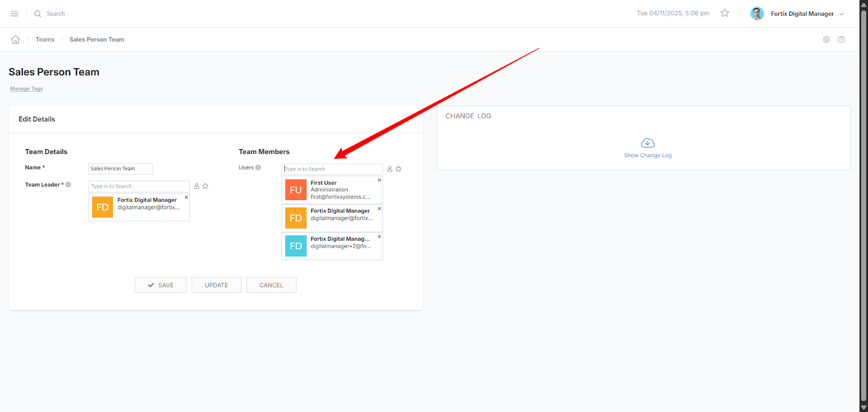Remove digitalmanager+2 user from members
This screenshot has width=868, height=412.
(379, 236)
